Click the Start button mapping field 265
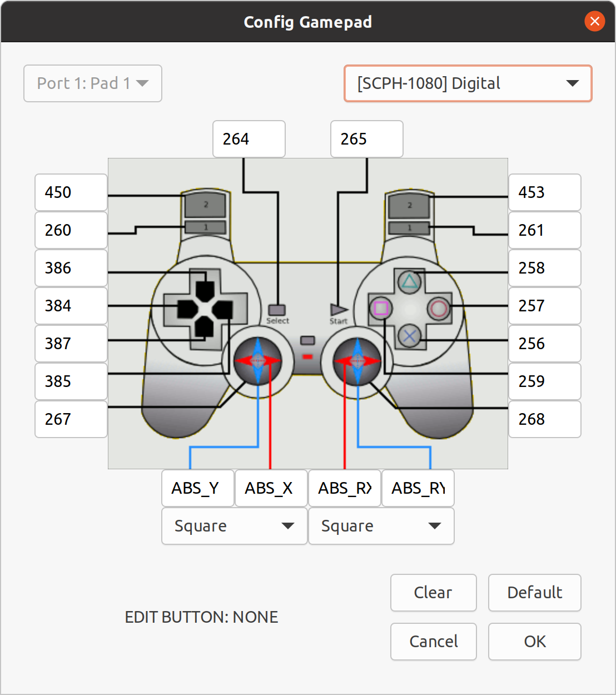616x695 pixels. (x=367, y=139)
